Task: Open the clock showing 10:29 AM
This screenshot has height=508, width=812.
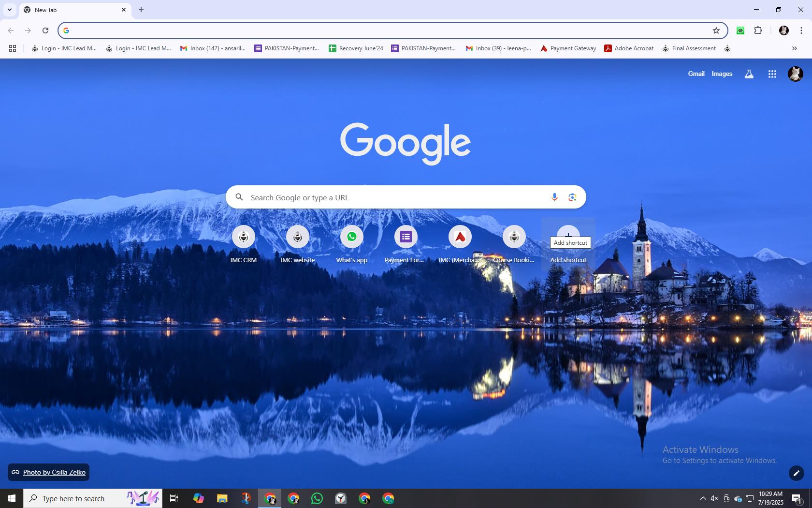Action: (770, 498)
